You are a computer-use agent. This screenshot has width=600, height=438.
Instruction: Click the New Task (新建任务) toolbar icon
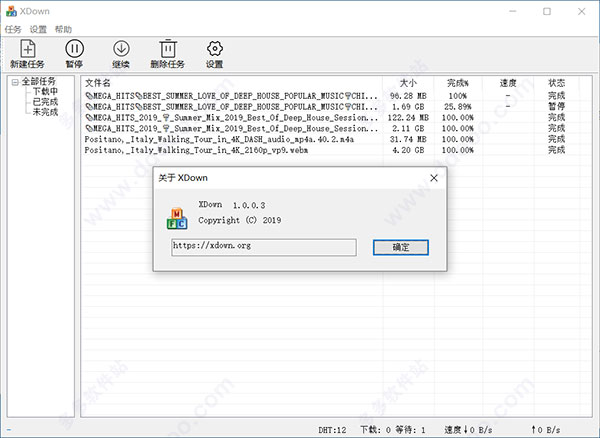(28, 49)
